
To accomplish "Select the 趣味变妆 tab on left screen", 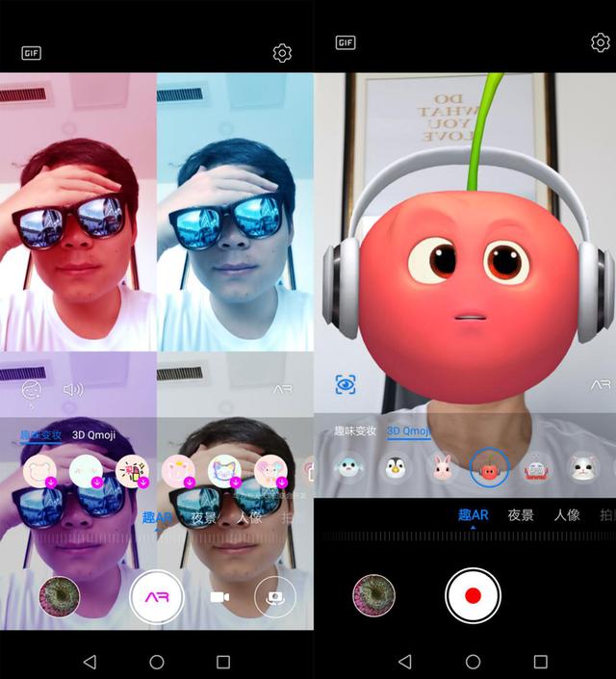I will [x=41, y=435].
